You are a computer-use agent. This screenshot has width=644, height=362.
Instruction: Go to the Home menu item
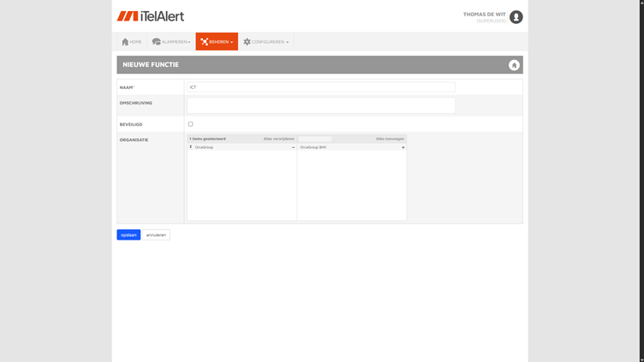131,42
